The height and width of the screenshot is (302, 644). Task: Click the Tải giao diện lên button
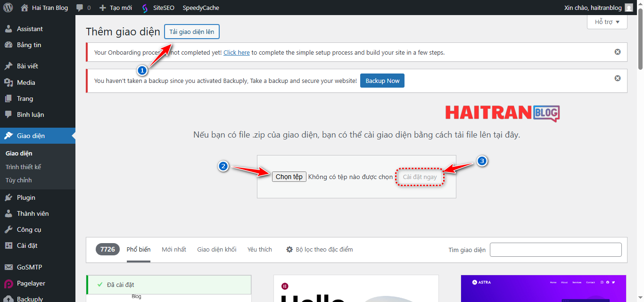click(x=191, y=32)
